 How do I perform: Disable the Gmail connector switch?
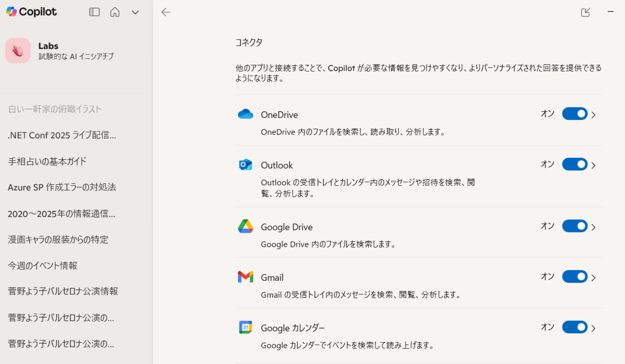click(x=574, y=277)
